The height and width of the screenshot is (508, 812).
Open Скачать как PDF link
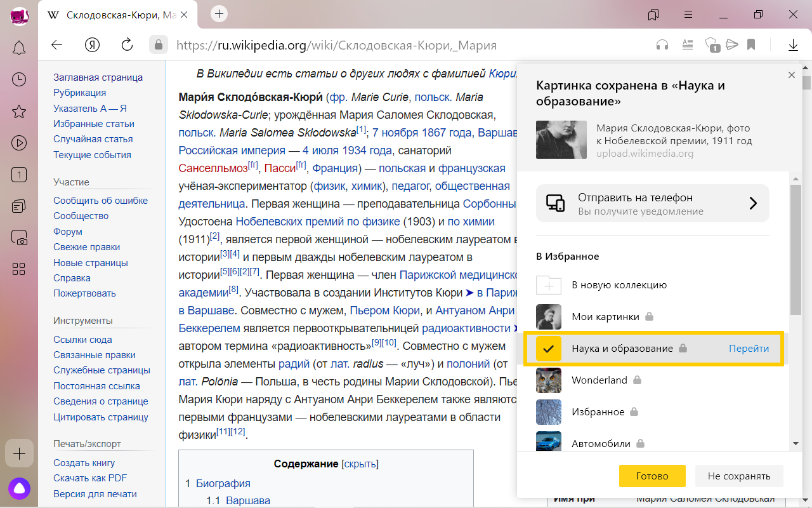click(x=90, y=478)
